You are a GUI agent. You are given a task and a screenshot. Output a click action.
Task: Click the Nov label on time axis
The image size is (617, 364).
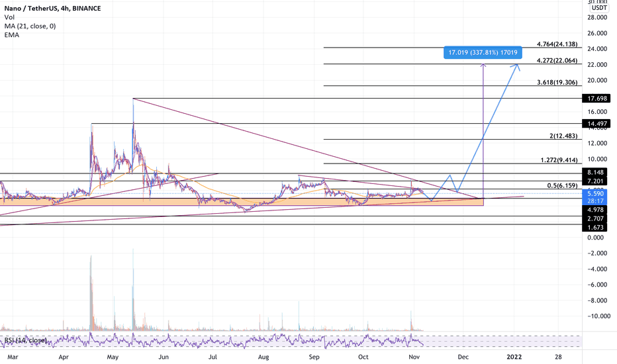tap(414, 357)
